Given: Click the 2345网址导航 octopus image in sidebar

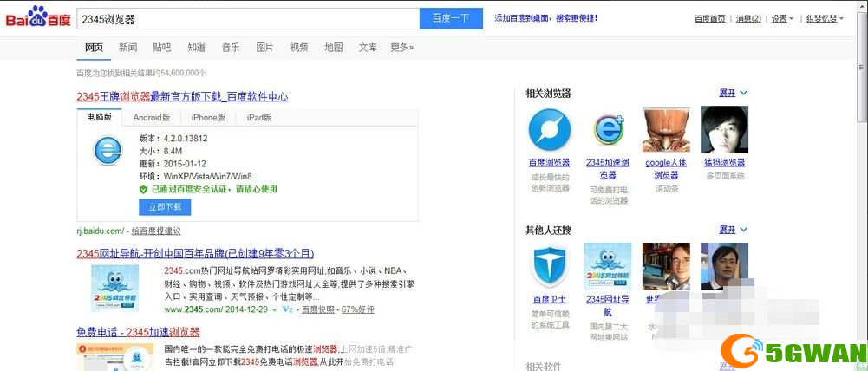Looking at the screenshot, I should pos(607,266).
